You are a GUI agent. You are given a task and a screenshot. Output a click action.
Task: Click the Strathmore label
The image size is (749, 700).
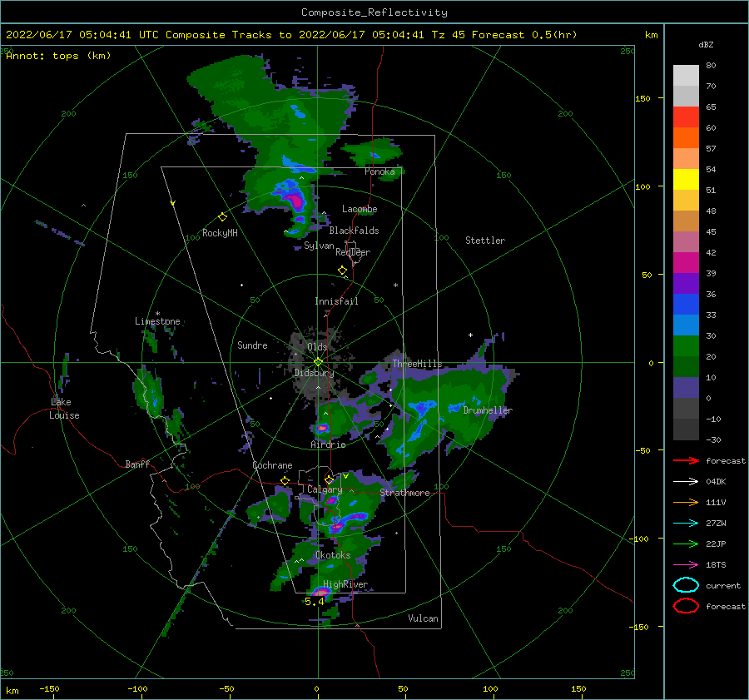click(x=404, y=493)
